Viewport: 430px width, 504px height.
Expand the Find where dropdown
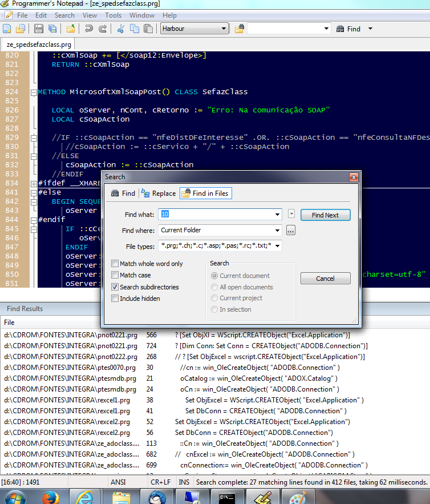pos(277,231)
